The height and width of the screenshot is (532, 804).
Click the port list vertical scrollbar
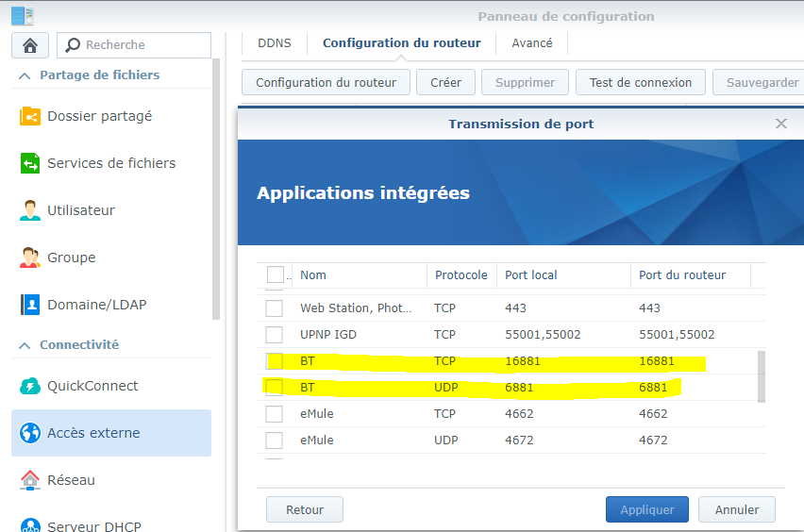[762, 375]
